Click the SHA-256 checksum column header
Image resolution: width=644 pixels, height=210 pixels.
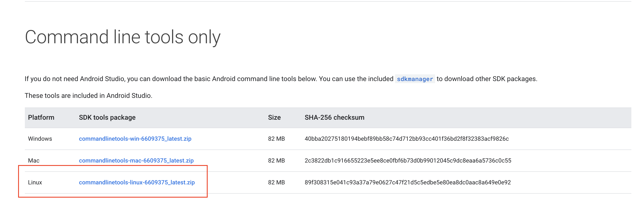point(334,117)
